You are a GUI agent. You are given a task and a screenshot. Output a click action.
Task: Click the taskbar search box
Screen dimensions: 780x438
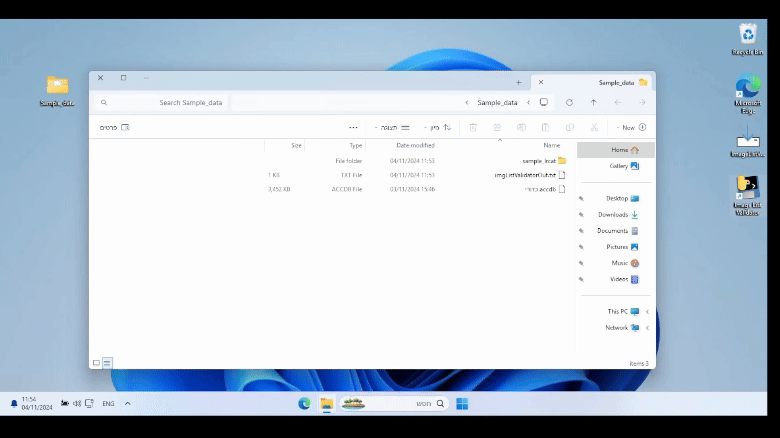tap(394, 404)
